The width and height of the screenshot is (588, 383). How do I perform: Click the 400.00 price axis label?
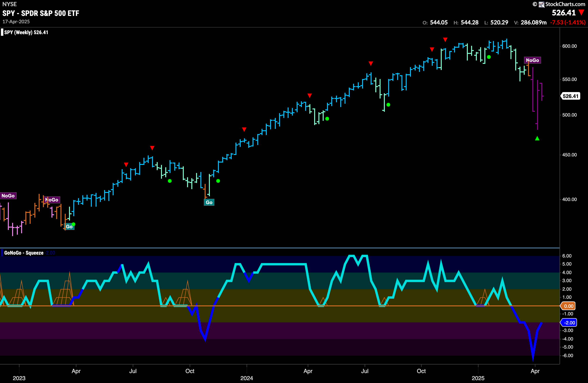pyautogui.click(x=570, y=199)
